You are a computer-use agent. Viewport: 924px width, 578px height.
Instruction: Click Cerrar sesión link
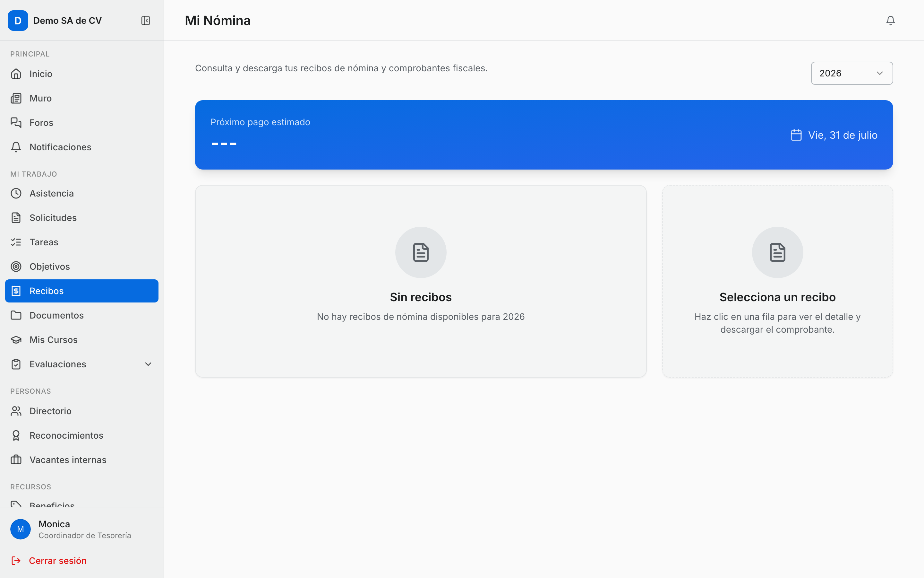click(x=58, y=561)
